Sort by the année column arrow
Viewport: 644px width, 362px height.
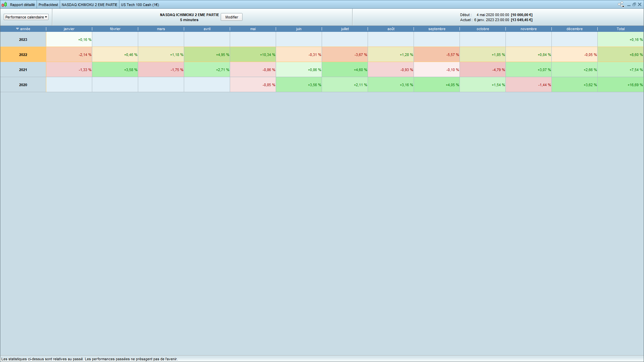click(17, 29)
